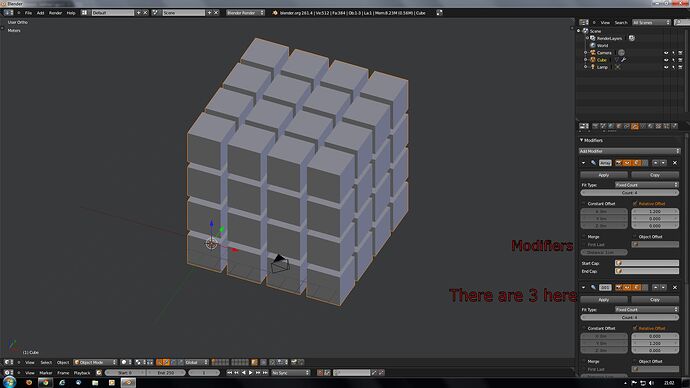Remove the first Array modifier
690x388 pixels.
[675, 163]
